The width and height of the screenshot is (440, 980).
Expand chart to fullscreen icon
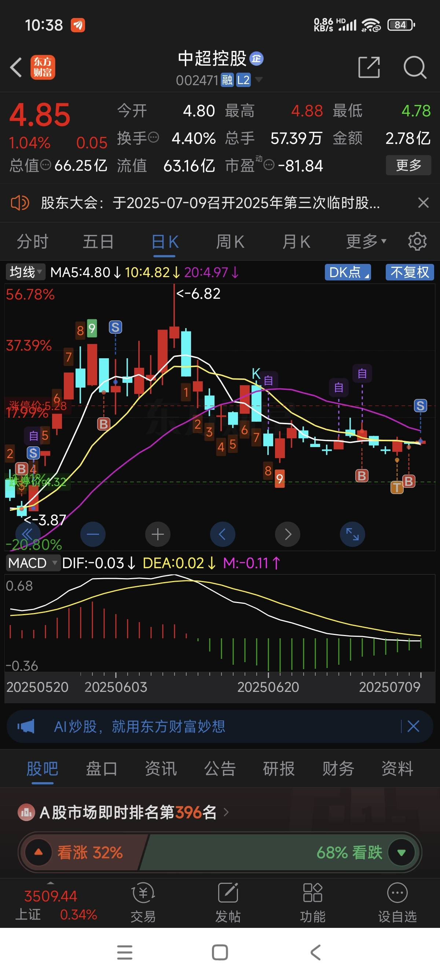[353, 534]
